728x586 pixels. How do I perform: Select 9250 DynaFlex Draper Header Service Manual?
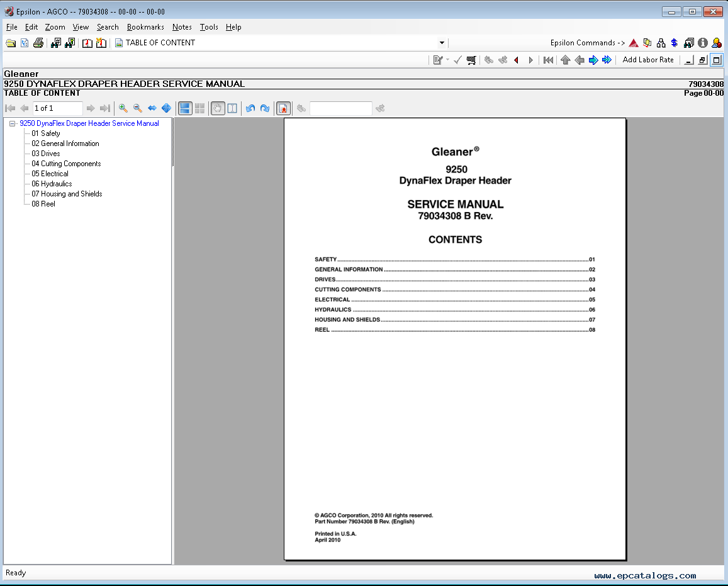(x=89, y=123)
